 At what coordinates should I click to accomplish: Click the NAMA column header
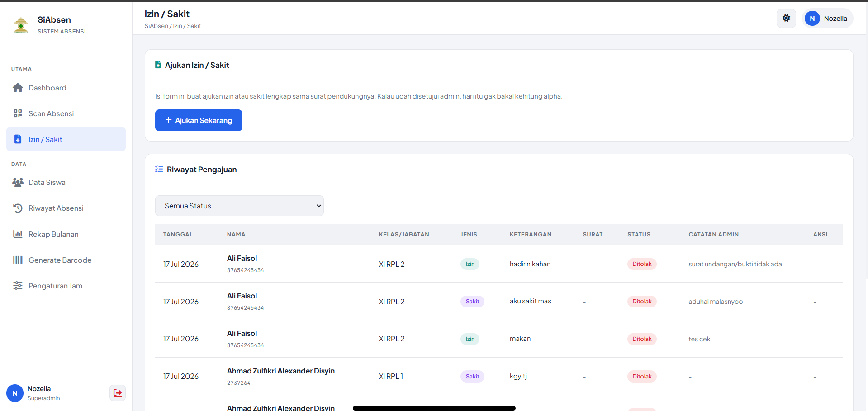coord(236,235)
